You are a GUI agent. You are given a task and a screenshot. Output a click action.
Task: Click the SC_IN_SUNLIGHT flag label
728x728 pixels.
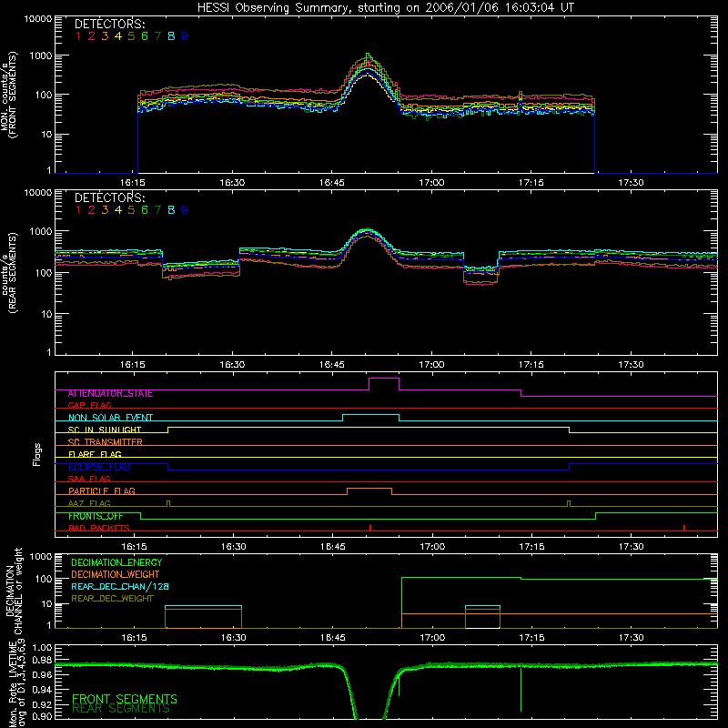coord(105,430)
